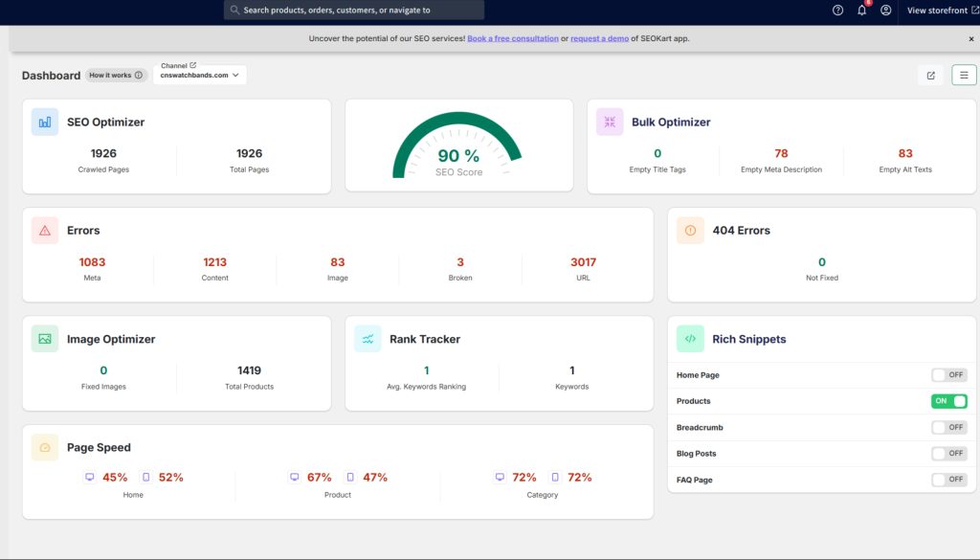The height and width of the screenshot is (560, 980).
Task: Click the SEO Optimizer bar chart icon
Action: (x=44, y=122)
